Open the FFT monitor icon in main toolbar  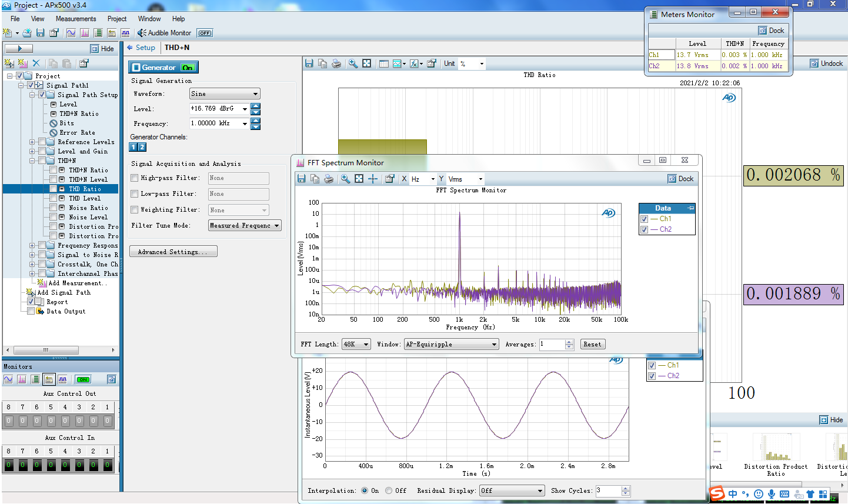[84, 33]
